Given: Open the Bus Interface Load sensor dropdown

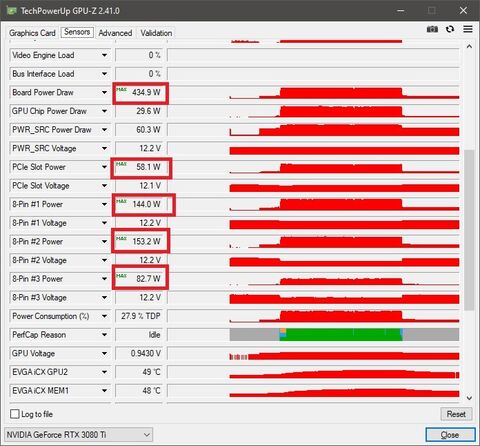Looking at the screenshot, I should click(x=104, y=74).
